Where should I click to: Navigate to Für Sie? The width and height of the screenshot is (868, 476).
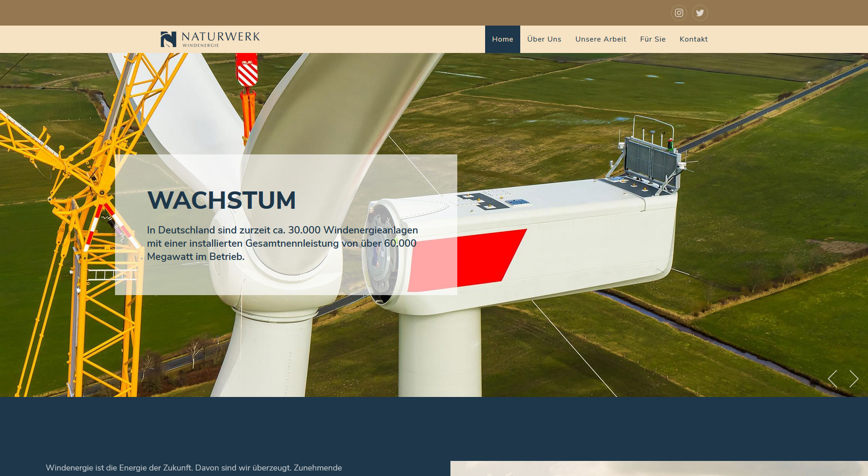(x=653, y=39)
